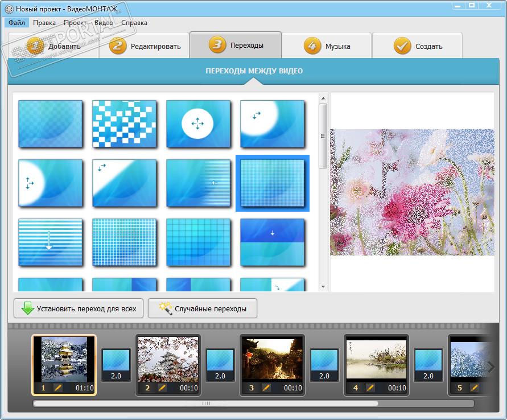507x420 pixels.
Task: Click the ПЕРЕХОДЫ МЕЖДУ ВИДЕО header
Action: [x=254, y=71]
